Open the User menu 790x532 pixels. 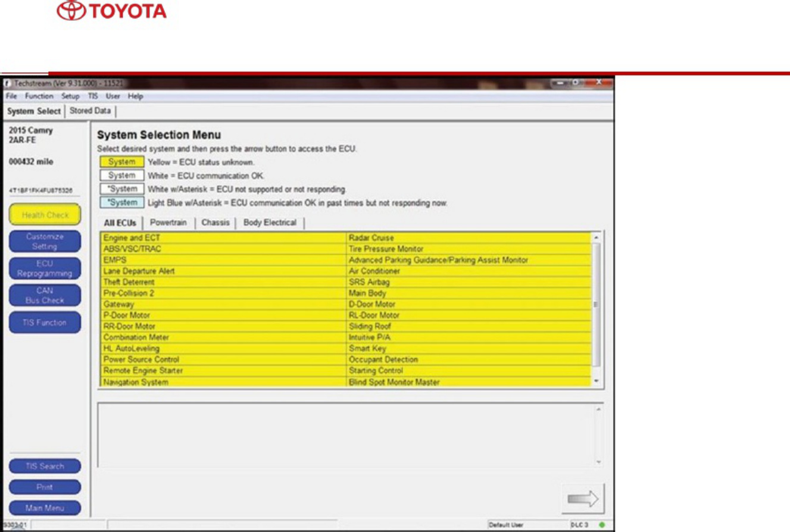click(113, 96)
